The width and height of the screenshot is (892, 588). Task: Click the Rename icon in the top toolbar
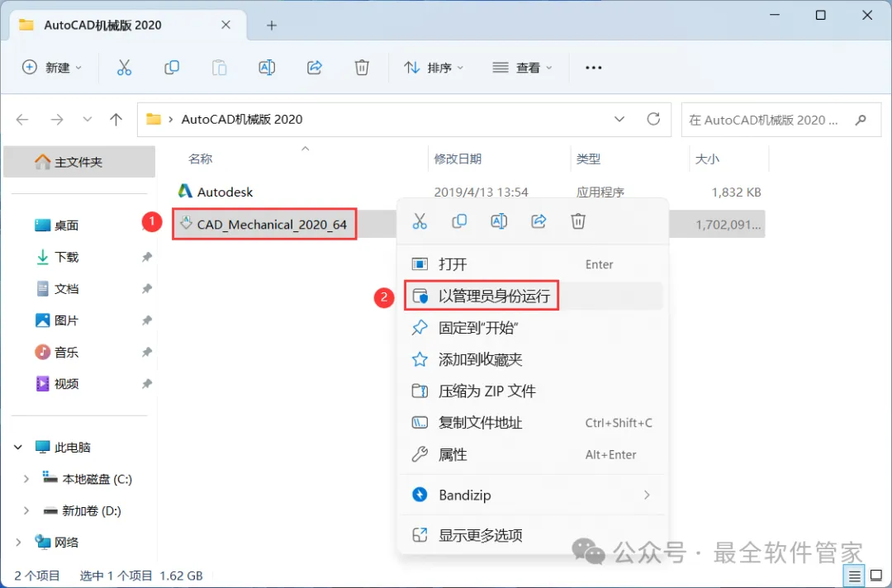267,68
